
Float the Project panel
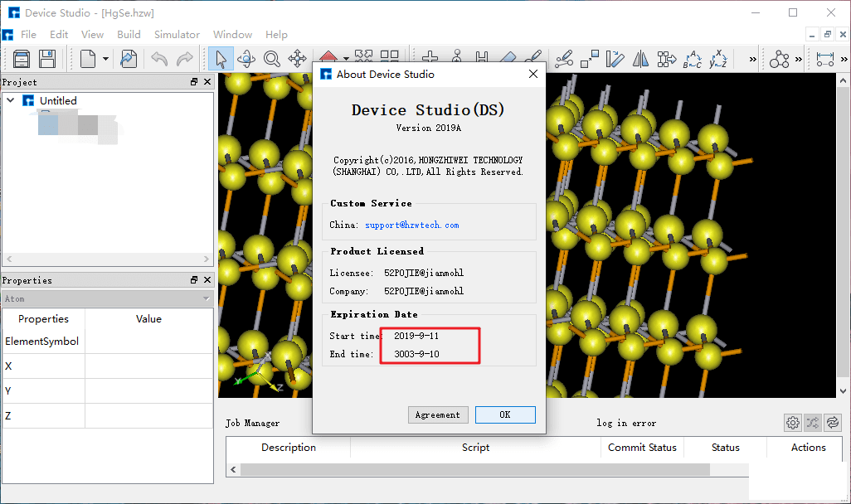click(x=194, y=82)
